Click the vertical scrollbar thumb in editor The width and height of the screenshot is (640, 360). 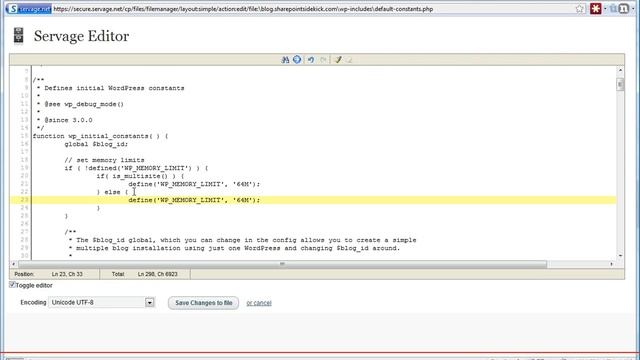(620, 84)
